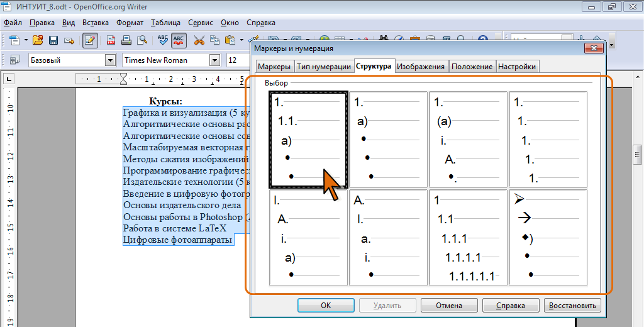Click the Export as PDF icon
This screenshot has width=644, height=327.
point(111,40)
